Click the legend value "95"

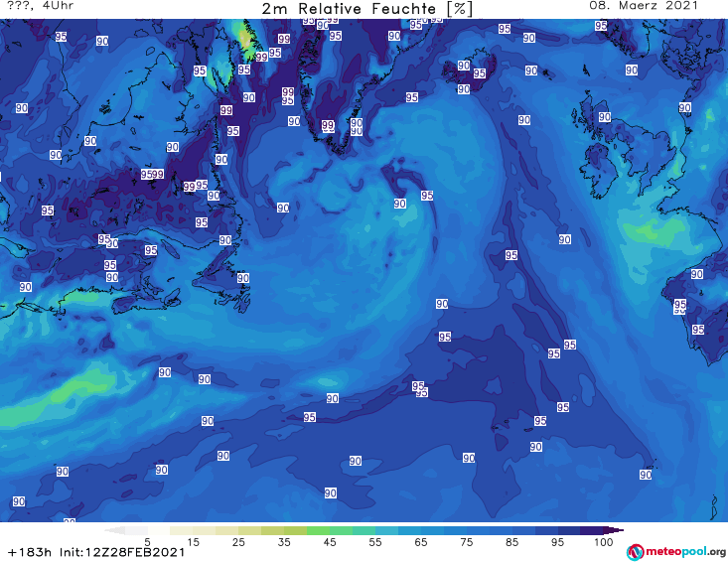(x=557, y=542)
